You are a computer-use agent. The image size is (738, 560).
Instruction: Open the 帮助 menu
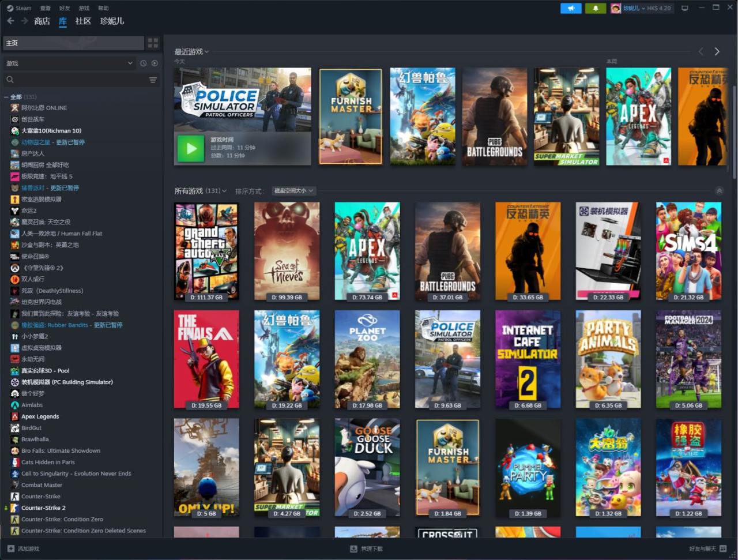coord(103,8)
